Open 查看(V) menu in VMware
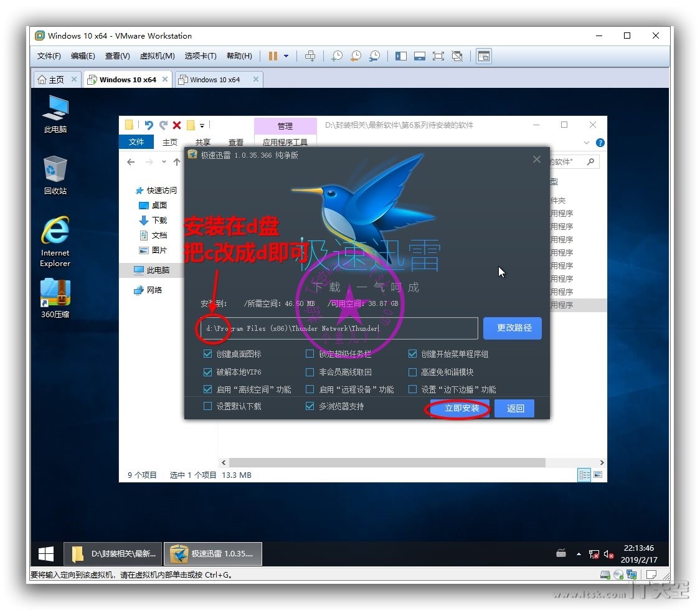The width and height of the screenshot is (700, 610). pyautogui.click(x=118, y=56)
